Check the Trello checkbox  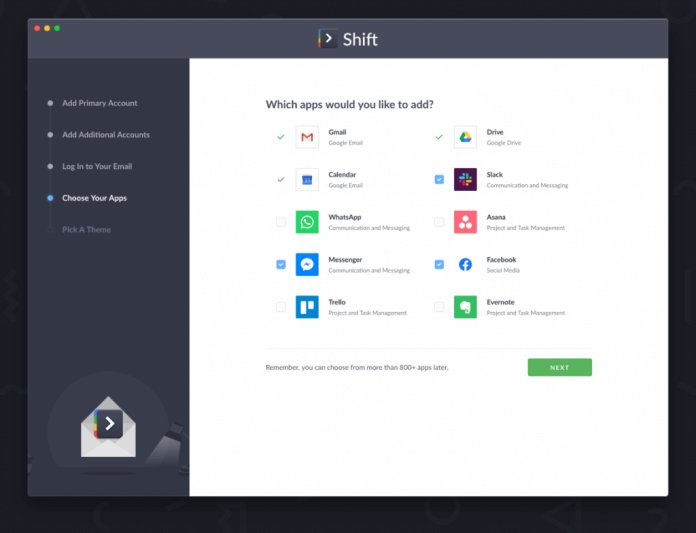coord(281,307)
